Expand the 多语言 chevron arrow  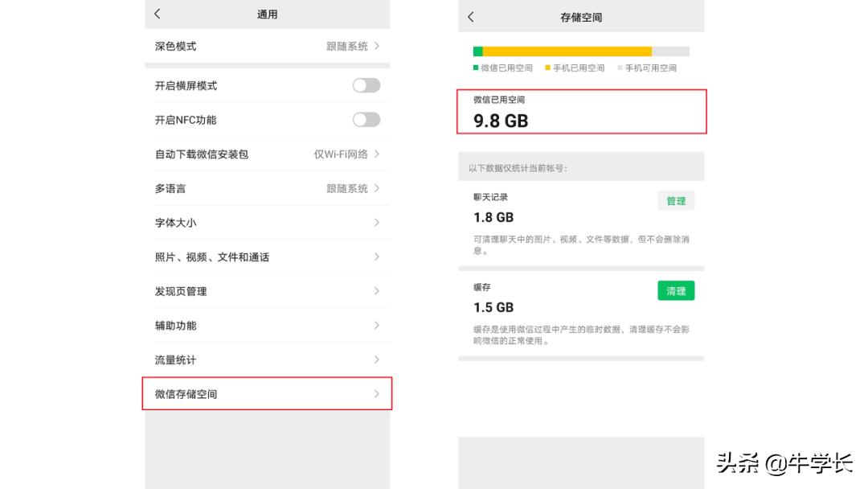378,188
